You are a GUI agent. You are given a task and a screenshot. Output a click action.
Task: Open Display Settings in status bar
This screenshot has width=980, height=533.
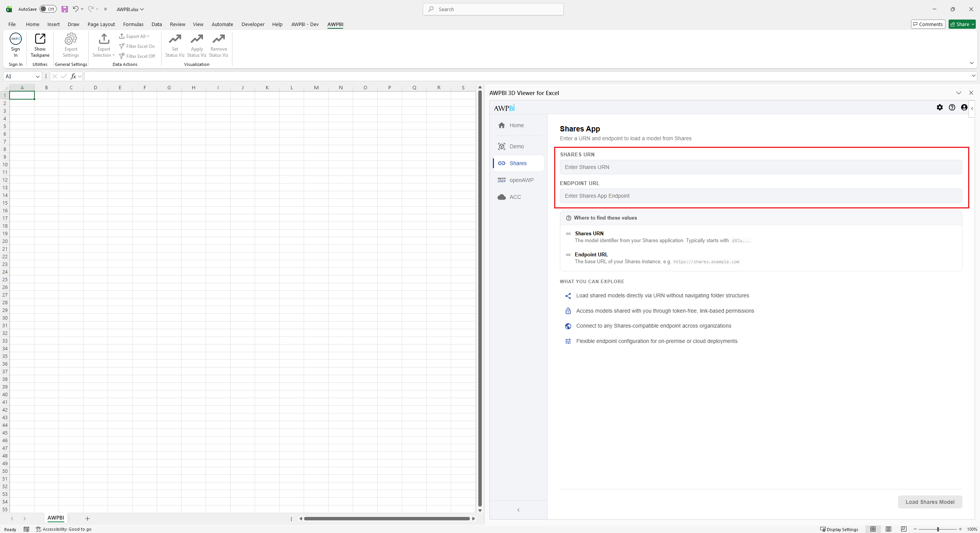[x=839, y=529]
